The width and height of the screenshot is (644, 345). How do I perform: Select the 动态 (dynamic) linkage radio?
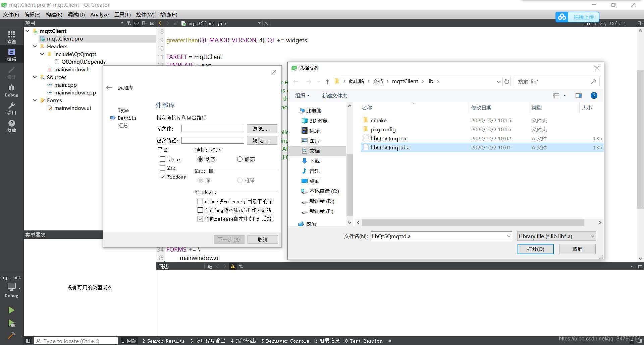click(x=200, y=159)
